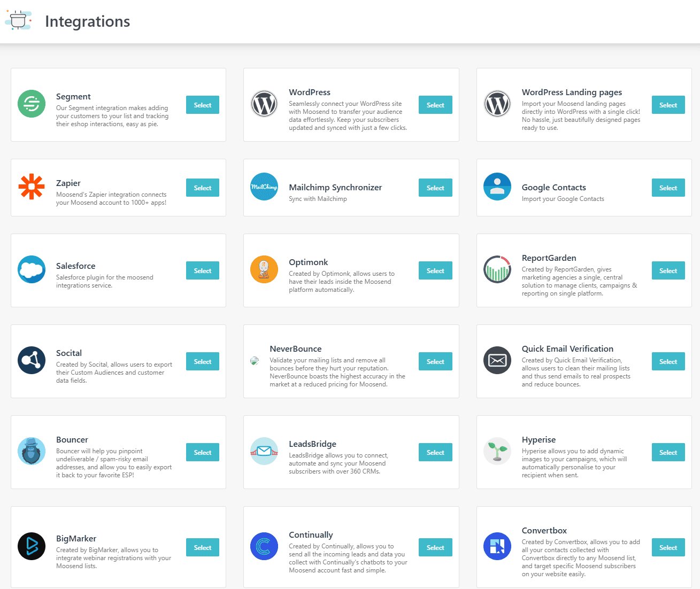Click the Bouncer gorilla logo
The image size is (700, 589).
point(32,451)
